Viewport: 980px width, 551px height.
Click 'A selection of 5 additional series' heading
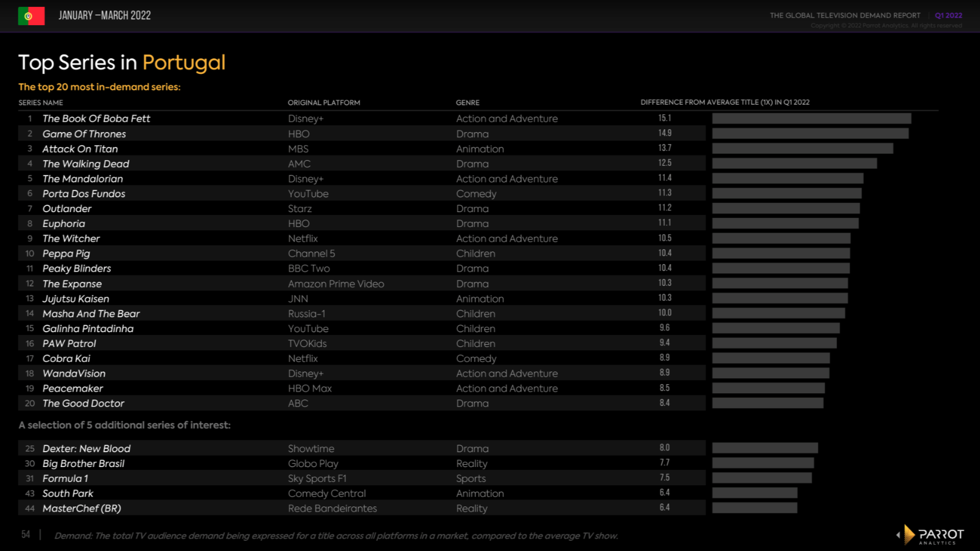pos(125,425)
